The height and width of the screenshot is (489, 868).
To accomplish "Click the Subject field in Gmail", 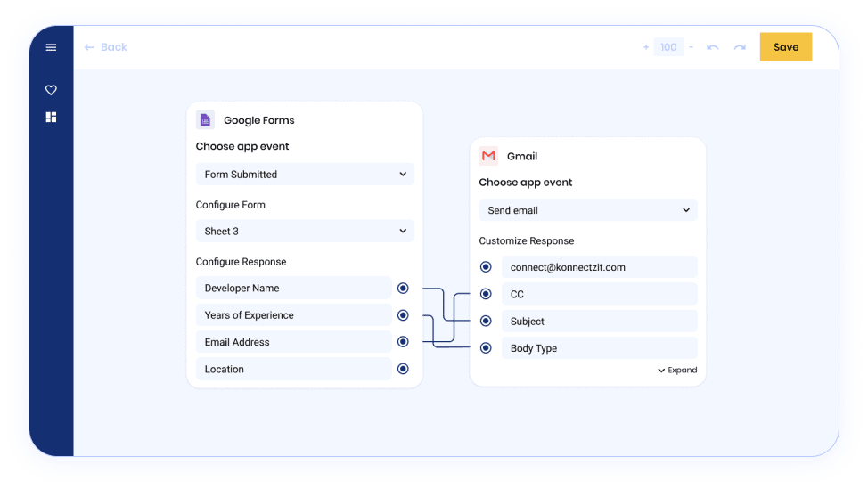I will coord(600,322).
